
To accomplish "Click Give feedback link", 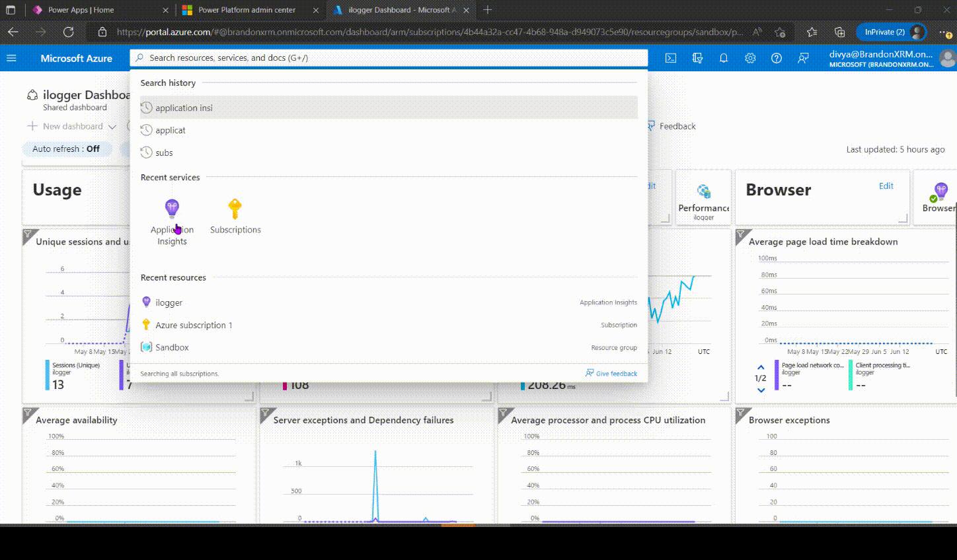I will [x=611, y=374].
